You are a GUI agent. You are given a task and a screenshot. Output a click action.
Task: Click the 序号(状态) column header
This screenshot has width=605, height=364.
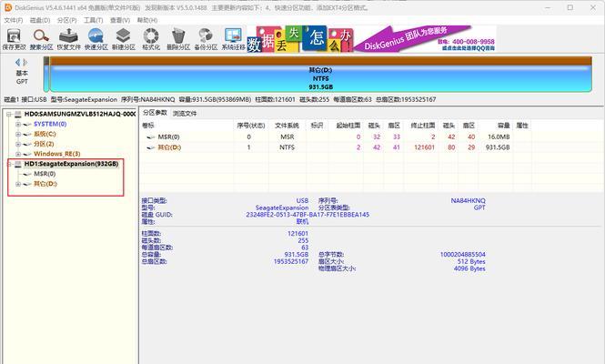click(x=251, y=126)
